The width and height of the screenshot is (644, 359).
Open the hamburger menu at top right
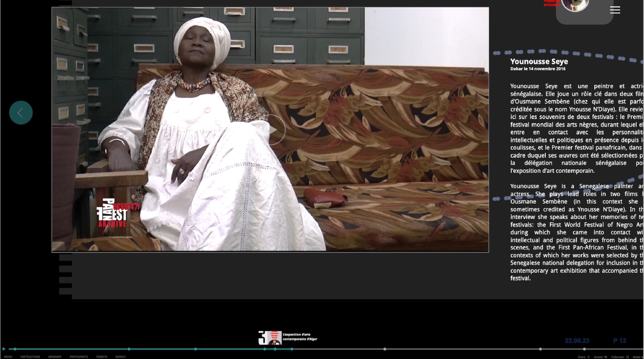pos(615,10)
